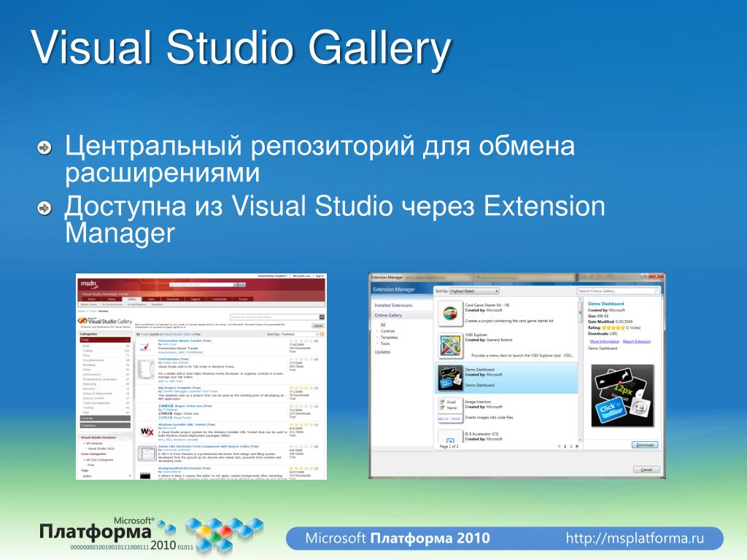Screen dimensions: 747x560
Task: Expand the Templates node in Online Gallery
Action: 377,337
